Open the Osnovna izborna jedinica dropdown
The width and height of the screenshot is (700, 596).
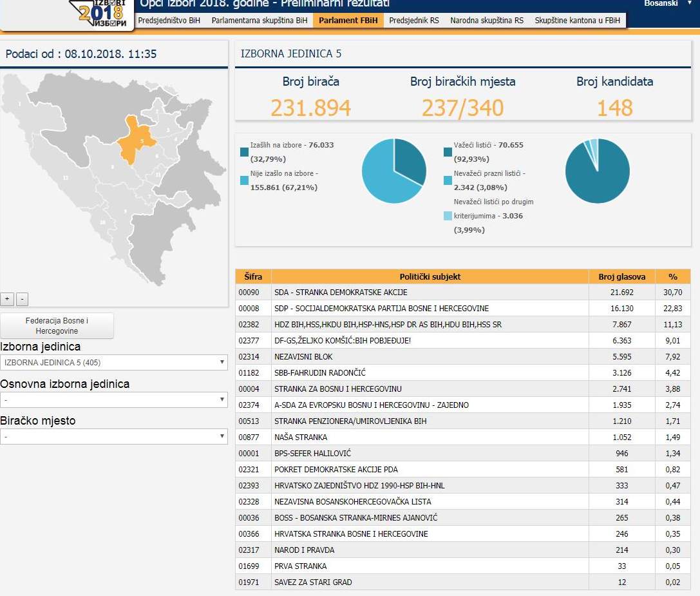click(113, 400)
